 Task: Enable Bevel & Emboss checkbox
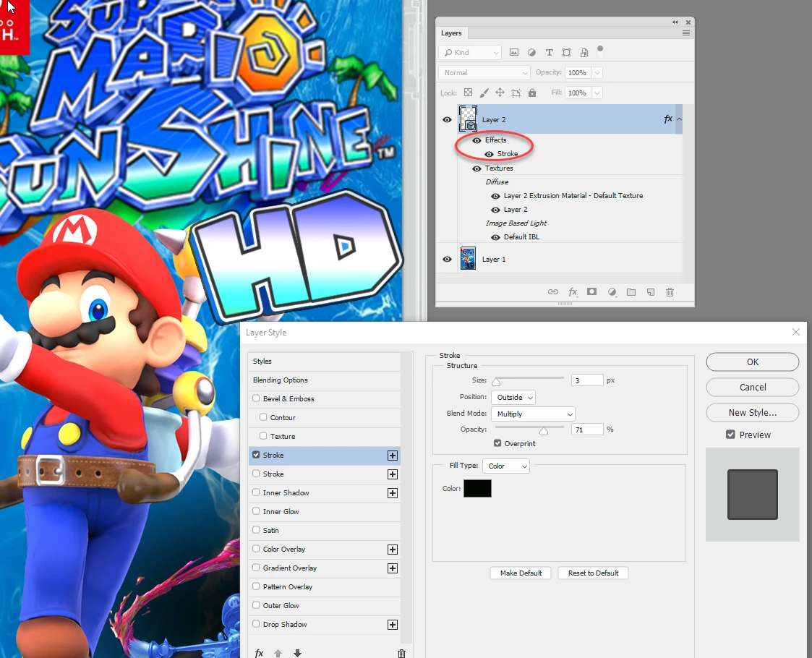click(256, 398)
